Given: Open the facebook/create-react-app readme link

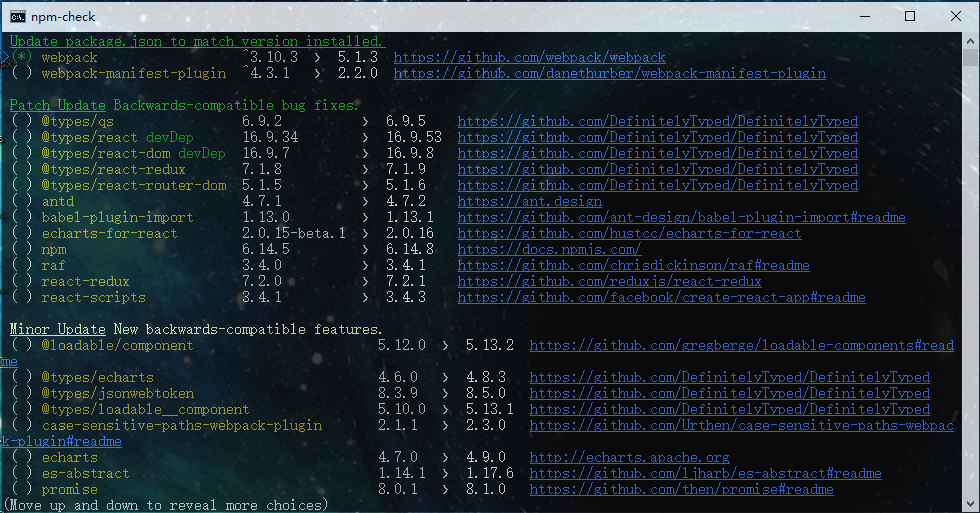Looking at the screenshot, I should 661,297.
